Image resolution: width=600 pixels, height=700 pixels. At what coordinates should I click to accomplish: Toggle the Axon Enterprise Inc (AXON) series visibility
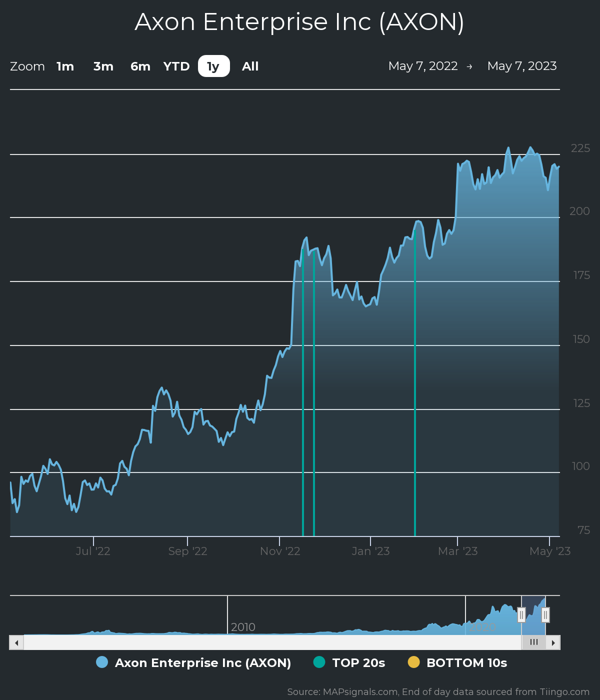click(x=203, y=662)
